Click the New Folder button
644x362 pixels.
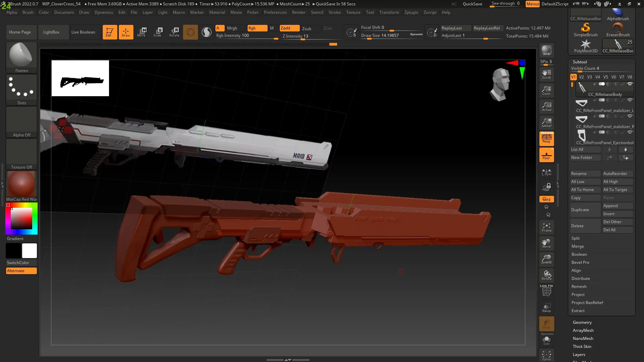(583, 158)
